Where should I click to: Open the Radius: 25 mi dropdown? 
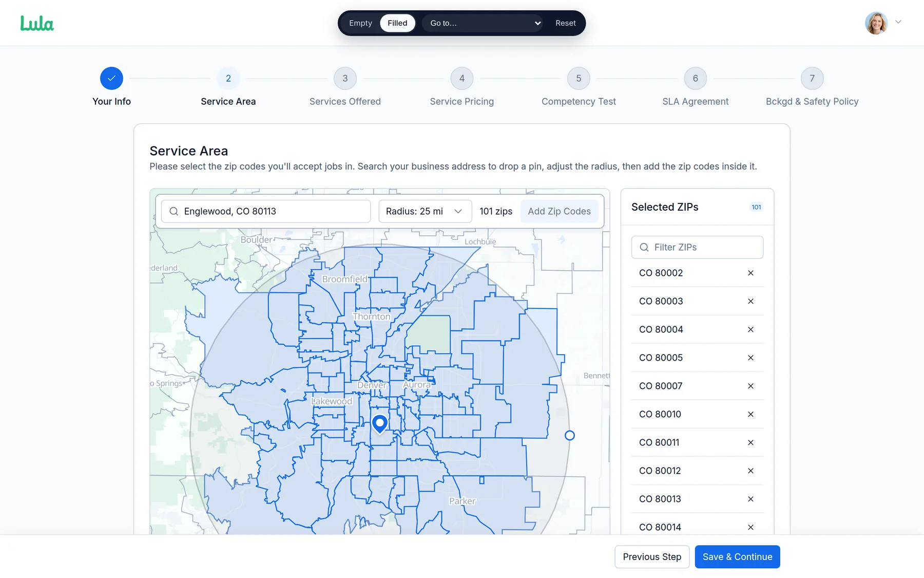click(425, 211)
